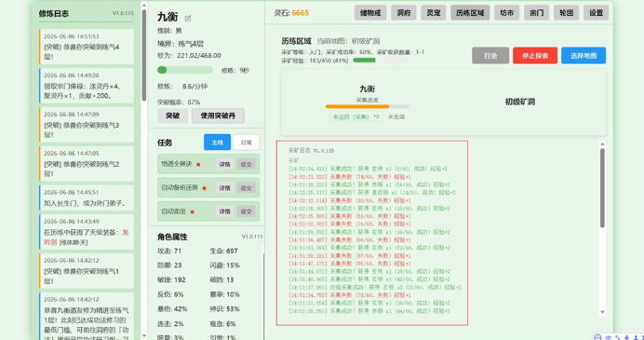Click the 生命: 697 attribute
The height and width of the screenshot is (340, 644).
click(x=223, y=251)
